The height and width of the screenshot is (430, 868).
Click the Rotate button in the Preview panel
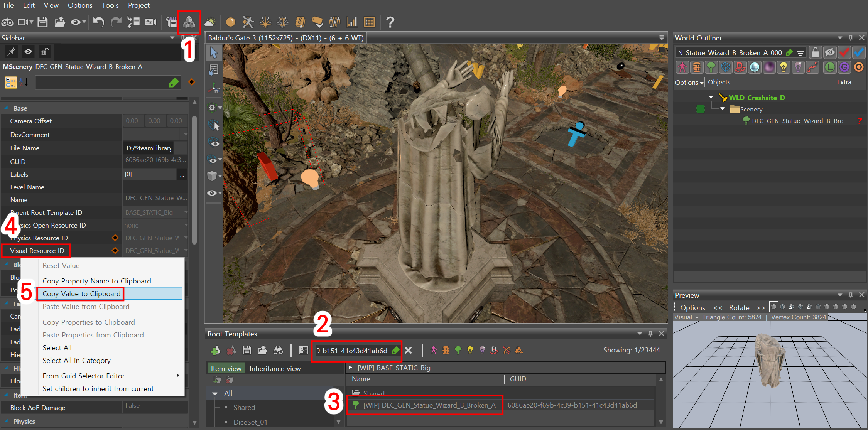coord(739,307)
